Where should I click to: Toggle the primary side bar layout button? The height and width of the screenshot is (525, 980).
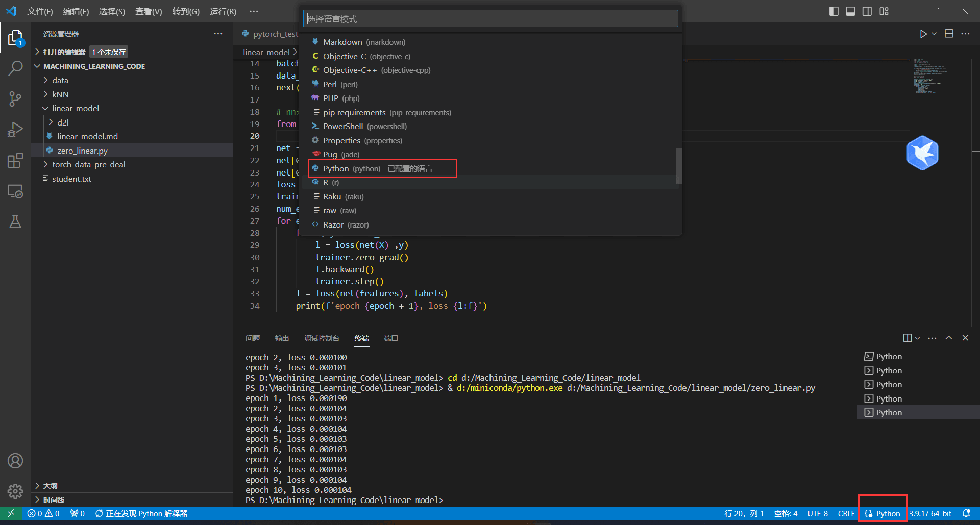tap(834, 11)
